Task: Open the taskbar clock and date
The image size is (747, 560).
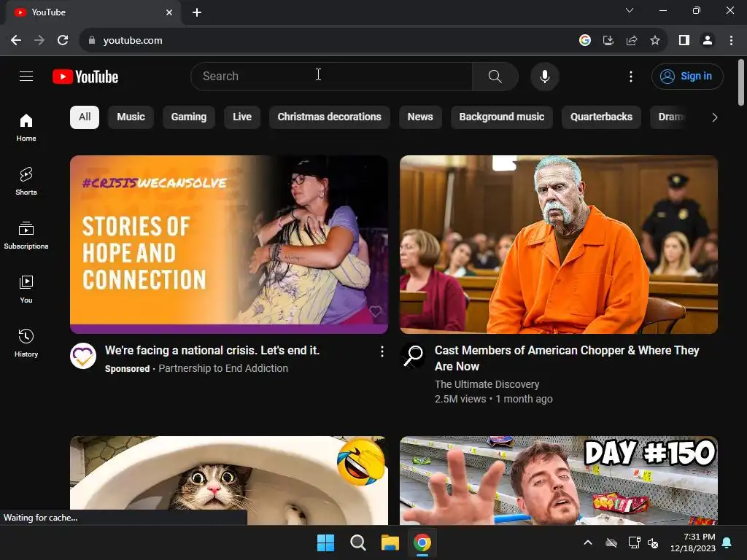Action: pos(693,542)
